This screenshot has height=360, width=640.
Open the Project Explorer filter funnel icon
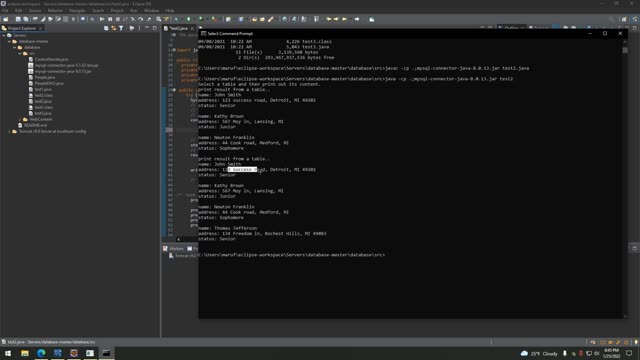[121, 28]
